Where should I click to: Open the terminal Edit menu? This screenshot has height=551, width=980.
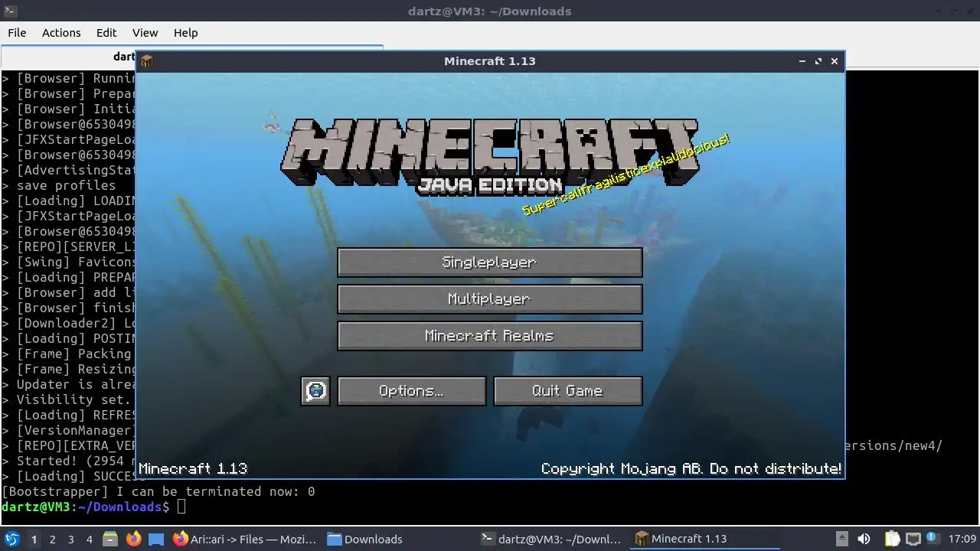(x=106, y=33)
